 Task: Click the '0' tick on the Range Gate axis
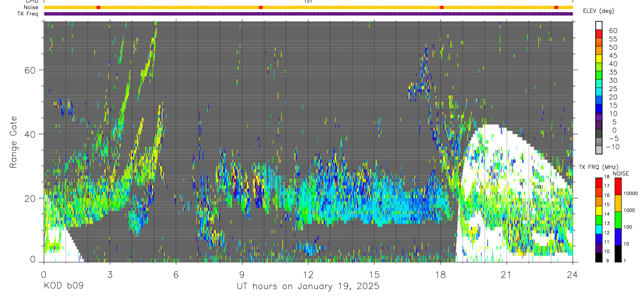click(x=33, y=259)
